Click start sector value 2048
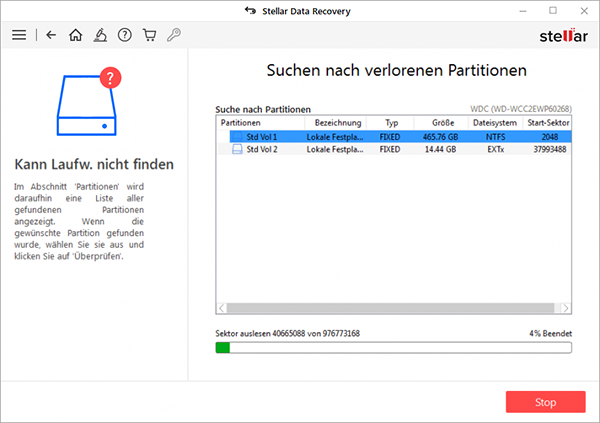The width and height of the screenshot is (600, 423). (x=550, y=137)
